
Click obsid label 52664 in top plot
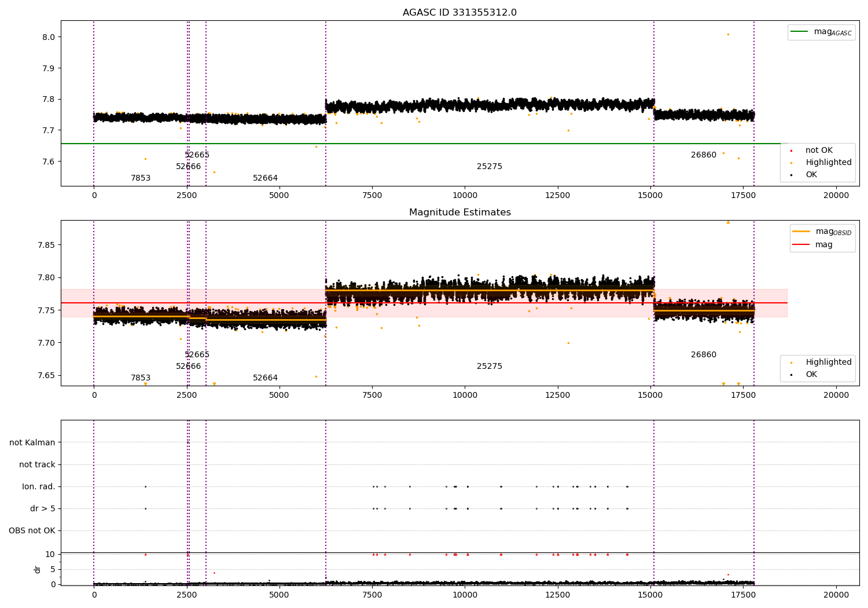tap(265, 178)
